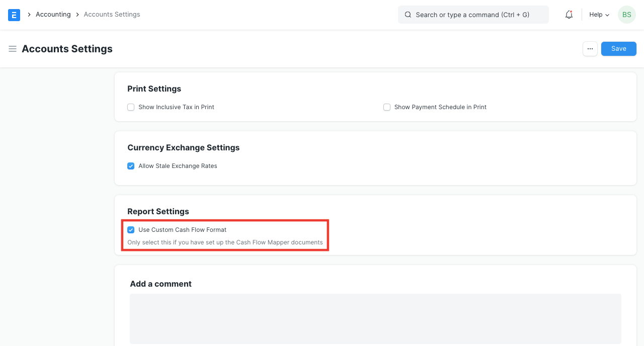644x346 pixels.
Task: Toggle the sidebar with the hamburger icon
Action: coord(13,49)
